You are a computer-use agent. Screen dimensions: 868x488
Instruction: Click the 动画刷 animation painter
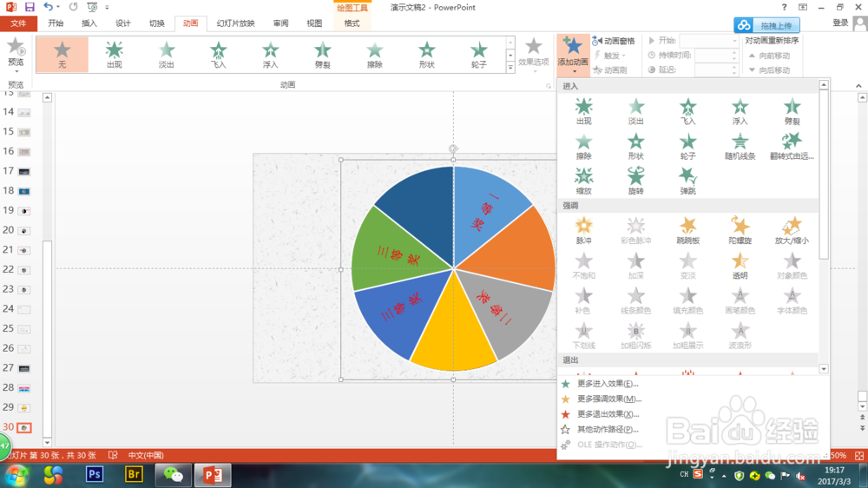pos(610,70)
